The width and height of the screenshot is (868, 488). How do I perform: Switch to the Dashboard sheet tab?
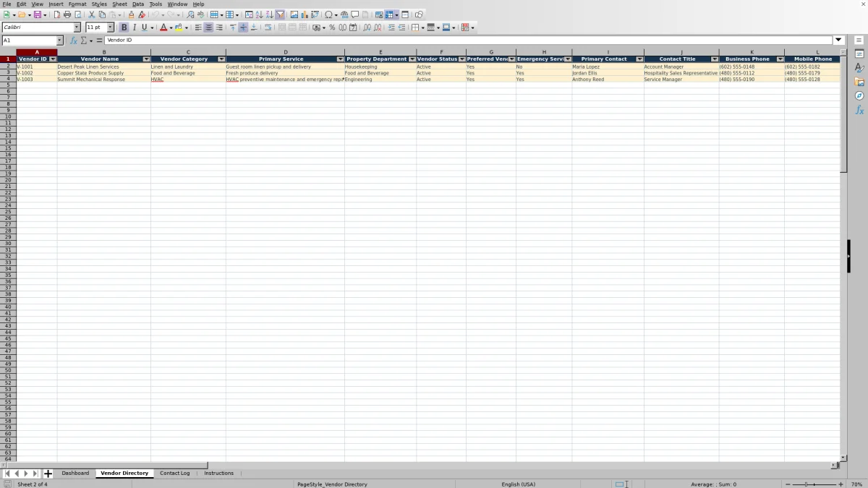tap(75, 473)
